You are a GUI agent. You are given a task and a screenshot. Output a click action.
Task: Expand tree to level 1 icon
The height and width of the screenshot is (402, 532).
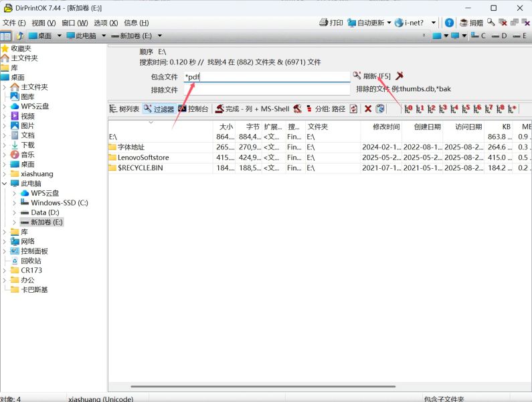(x=420, y=109)
